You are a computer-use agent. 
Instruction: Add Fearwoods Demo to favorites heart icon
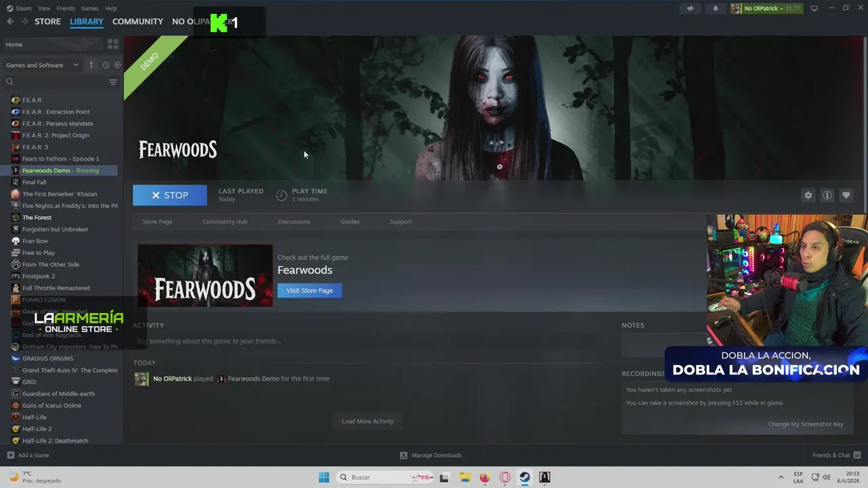pyautogui.click(x=846, y=195)
